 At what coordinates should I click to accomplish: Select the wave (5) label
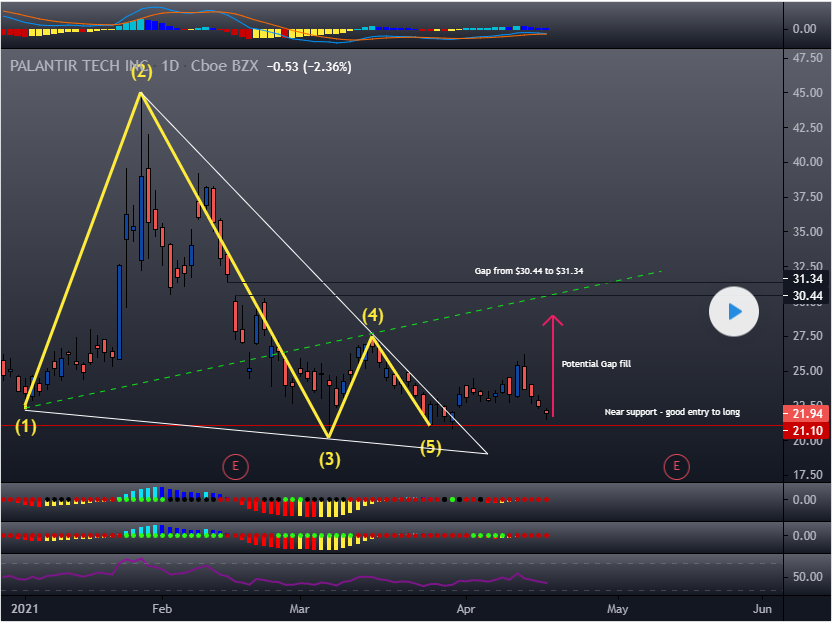(x=430, y=447)
